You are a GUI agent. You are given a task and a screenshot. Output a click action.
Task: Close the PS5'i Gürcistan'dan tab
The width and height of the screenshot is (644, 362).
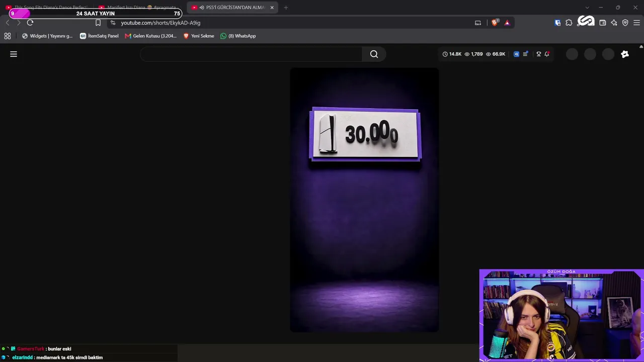pos(272,8)
